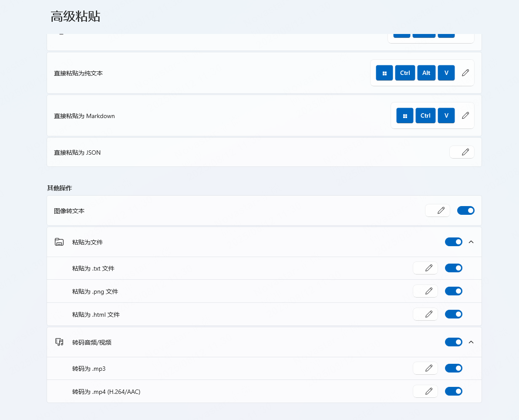The image size is (519, 420).
Task: Click the 粘贴为文件 header text
Action: 88,243
